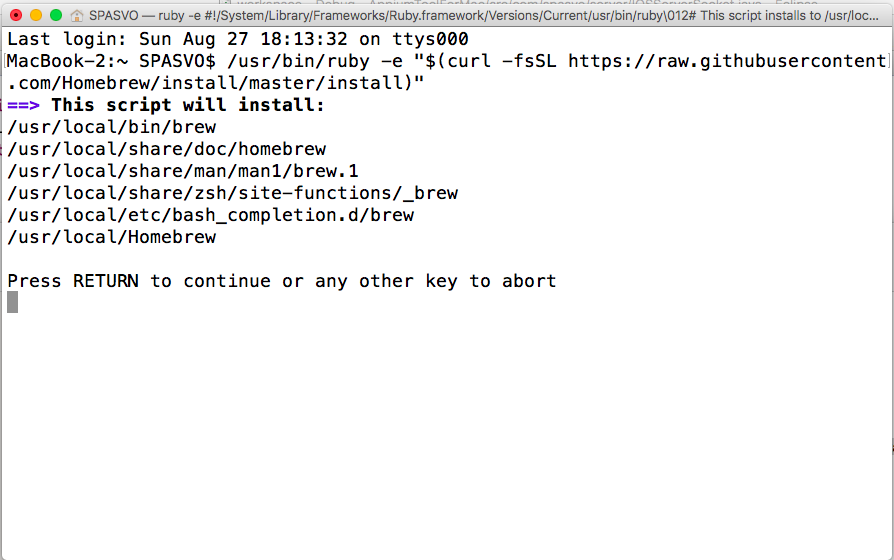Close the Terminal window with red button
The image size is (894, 560).
[x=16, y=16]
